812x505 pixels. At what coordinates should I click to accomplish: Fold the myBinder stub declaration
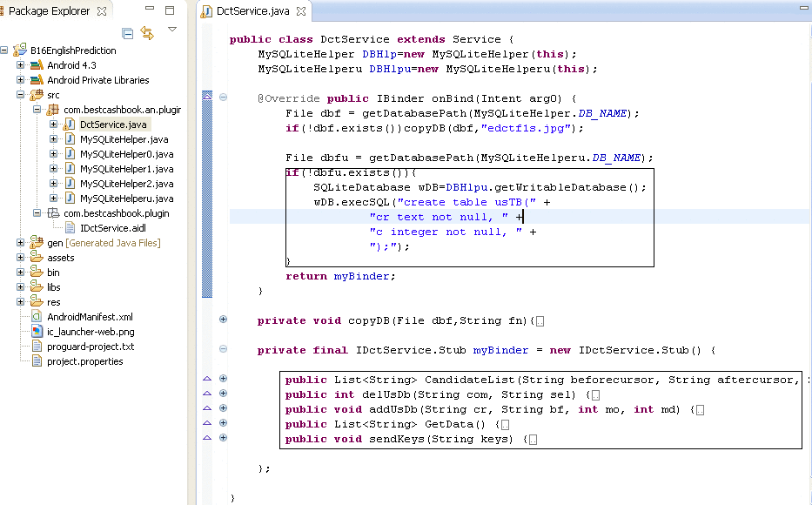pyautogui.click(x=223, y=348)
